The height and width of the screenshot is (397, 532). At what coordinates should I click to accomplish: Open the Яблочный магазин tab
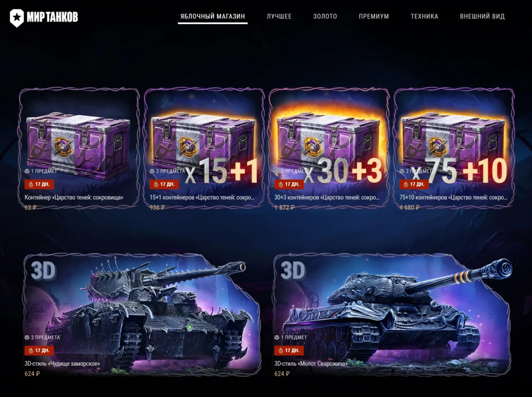[x=213, y=16]
